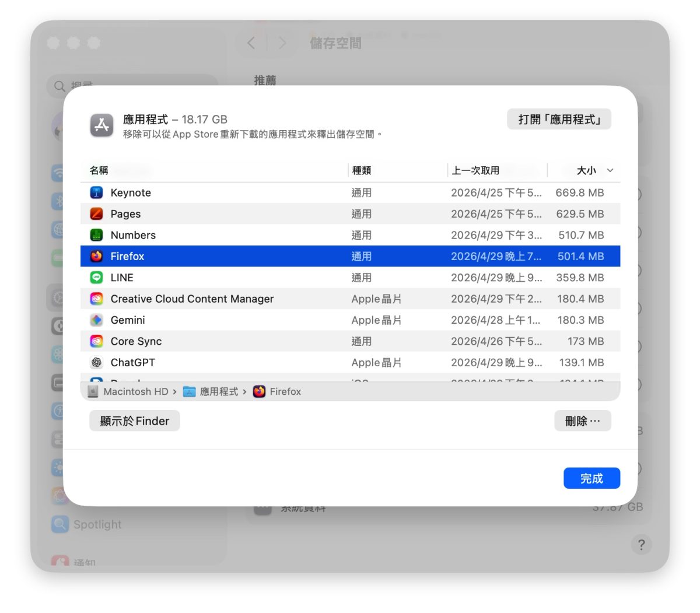The image size is (700, 613).
Task: Sort by the 種類 column header
Action: (362, 170)
